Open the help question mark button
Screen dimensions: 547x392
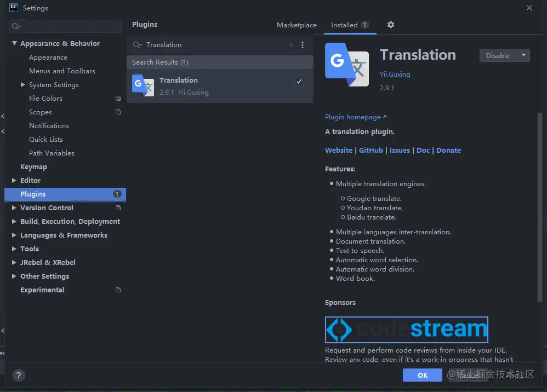coord(19,375)
